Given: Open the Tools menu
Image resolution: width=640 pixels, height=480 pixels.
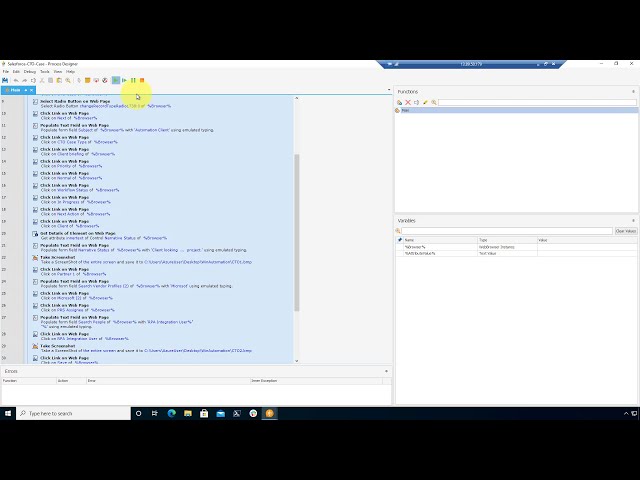Looking at the screenshot, I should pyautogui.click(x=44, y=71).
